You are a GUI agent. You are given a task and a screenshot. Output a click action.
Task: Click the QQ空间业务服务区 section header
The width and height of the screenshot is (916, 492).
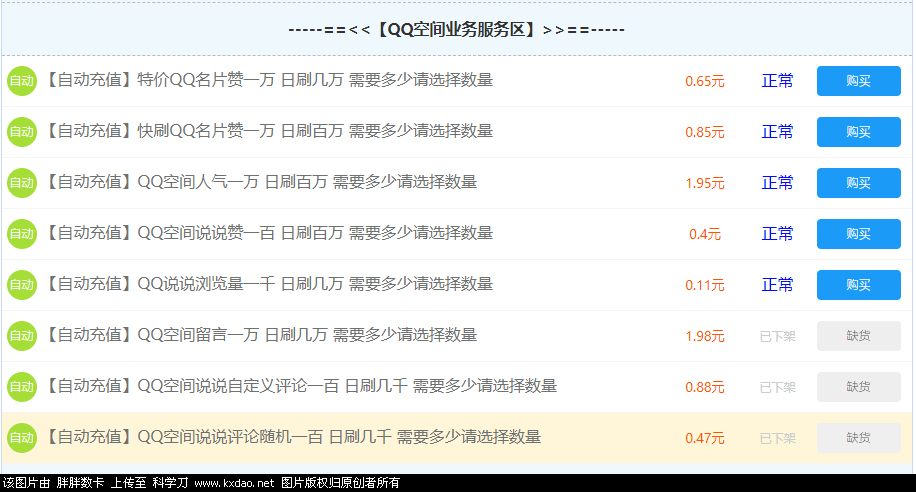[x=456, y=29]
